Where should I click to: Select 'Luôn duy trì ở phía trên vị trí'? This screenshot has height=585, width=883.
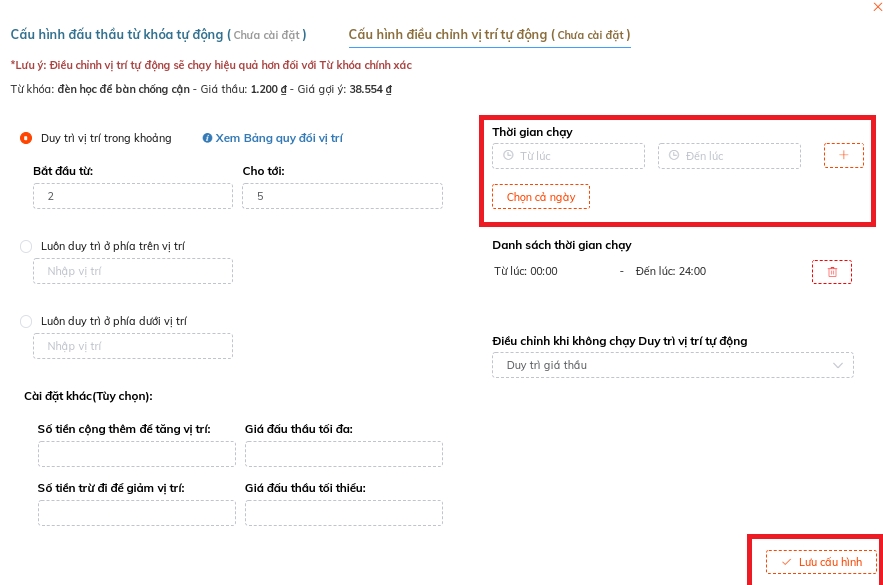click(x=26, y=246)
